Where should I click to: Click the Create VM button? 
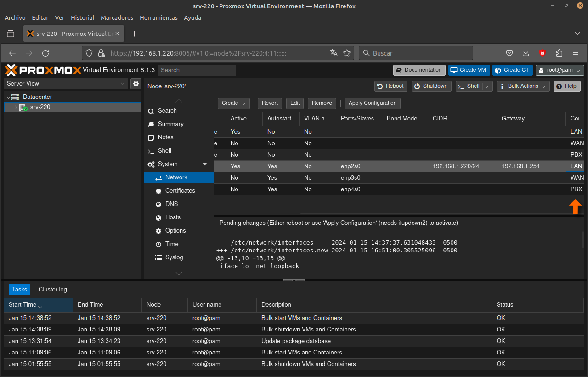pos(469,70)
